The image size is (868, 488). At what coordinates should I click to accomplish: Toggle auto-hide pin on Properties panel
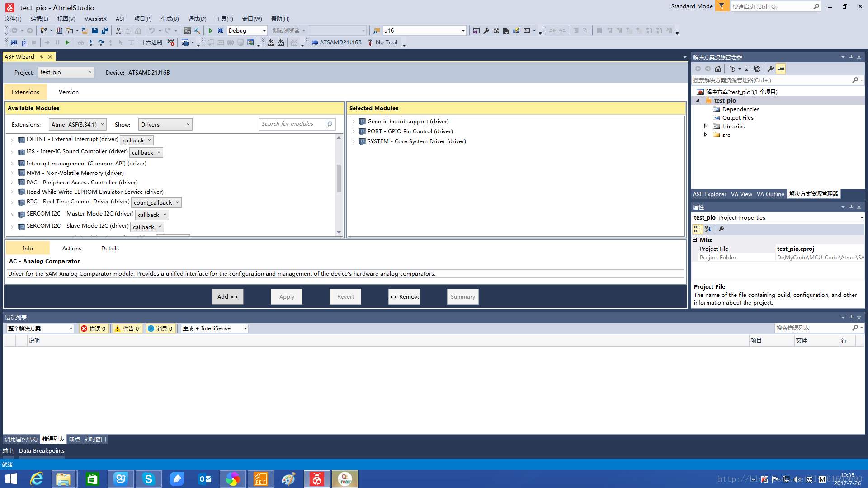click(x=851, y=207)
